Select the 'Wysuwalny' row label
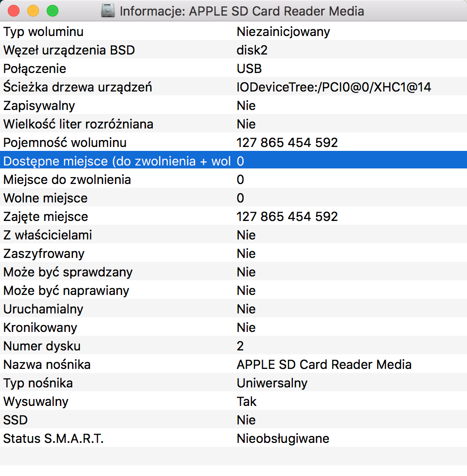This screenshot has width=467, height=476. pyautogui.click(x=36, y=402)
